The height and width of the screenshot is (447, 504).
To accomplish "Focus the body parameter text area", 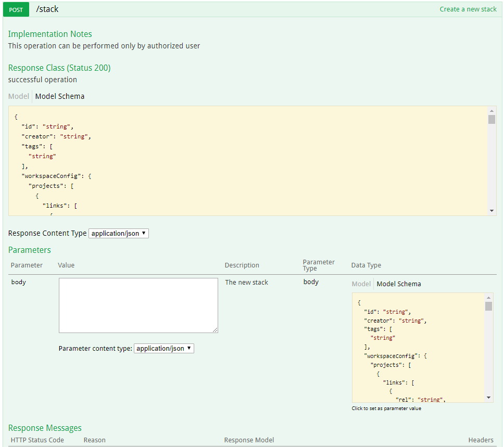I will pyautogui.click(x=138, y=305).
